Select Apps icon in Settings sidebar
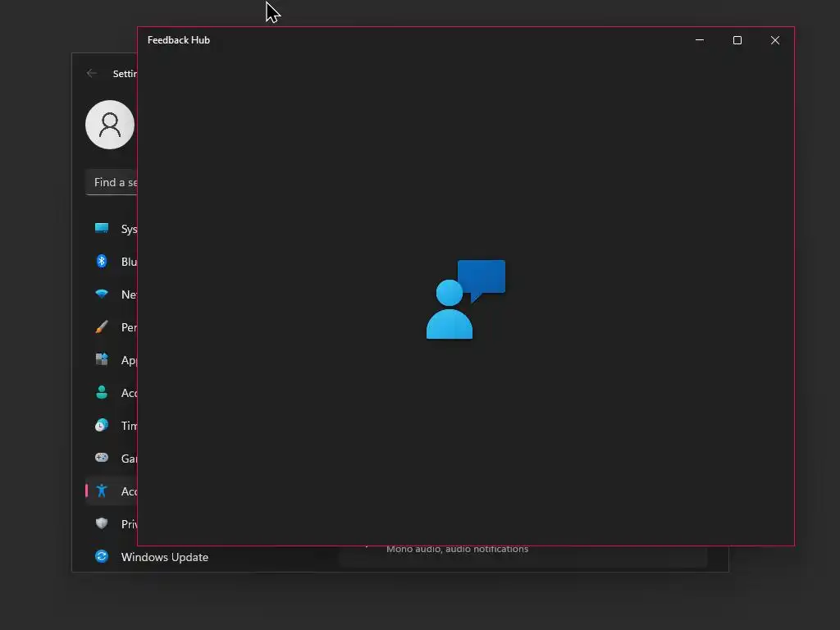Screen dimensions: 840x630 click(101, 359)
